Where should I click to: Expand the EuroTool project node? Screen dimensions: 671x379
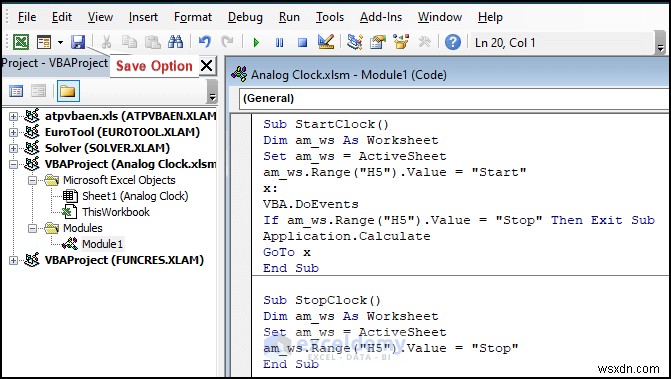tap(13, 132)
